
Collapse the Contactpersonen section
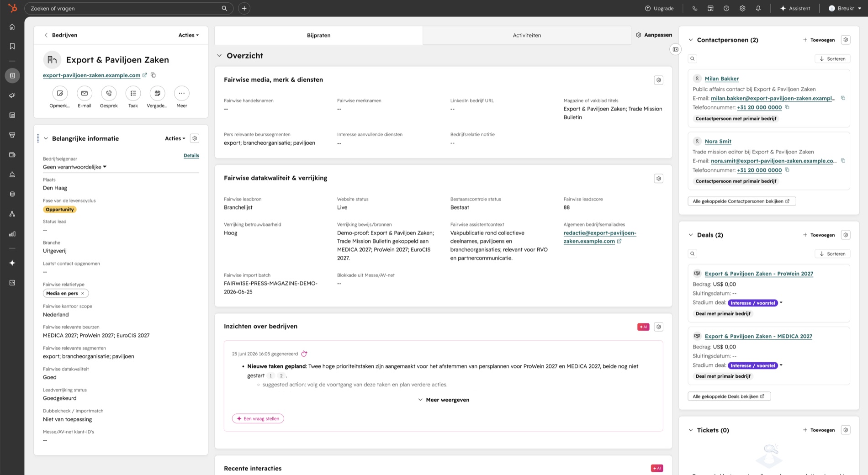[x=691, y=40]
